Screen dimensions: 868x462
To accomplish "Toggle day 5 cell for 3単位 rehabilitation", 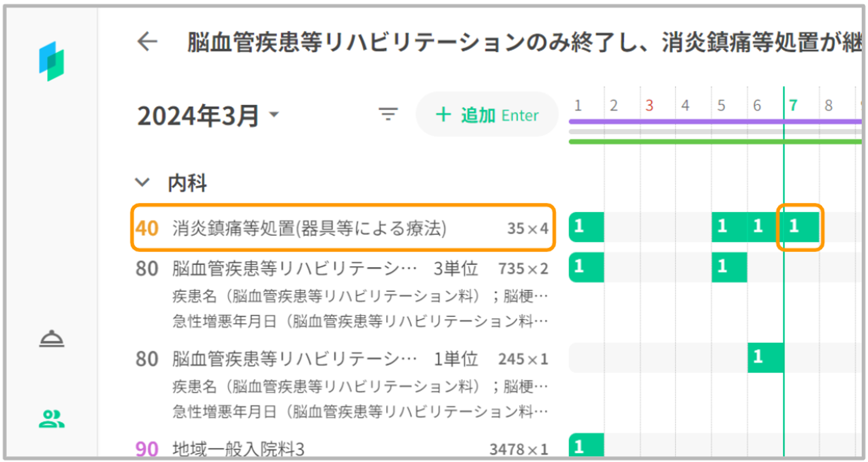I will pos(729,267).
